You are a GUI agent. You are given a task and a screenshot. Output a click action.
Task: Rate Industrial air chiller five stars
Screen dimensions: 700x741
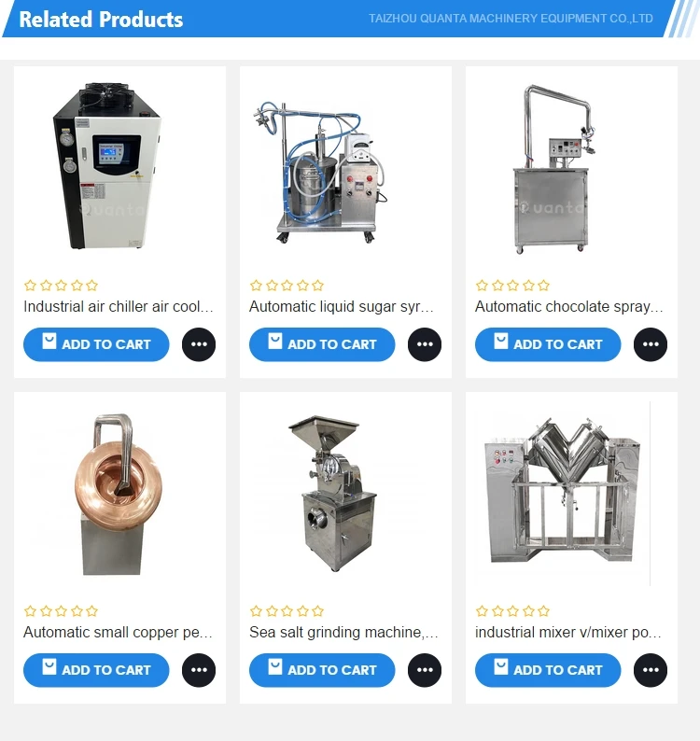92,286
